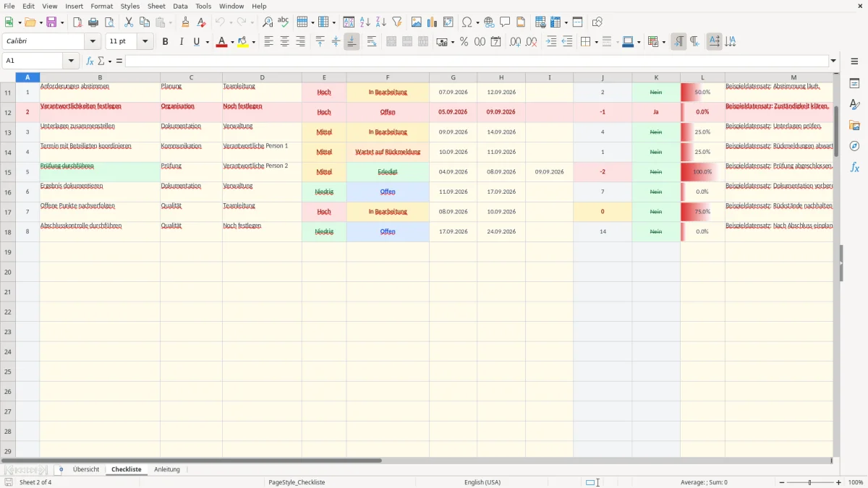868x488 pixels.
Task: Open the Format menu
Action: 101,6
